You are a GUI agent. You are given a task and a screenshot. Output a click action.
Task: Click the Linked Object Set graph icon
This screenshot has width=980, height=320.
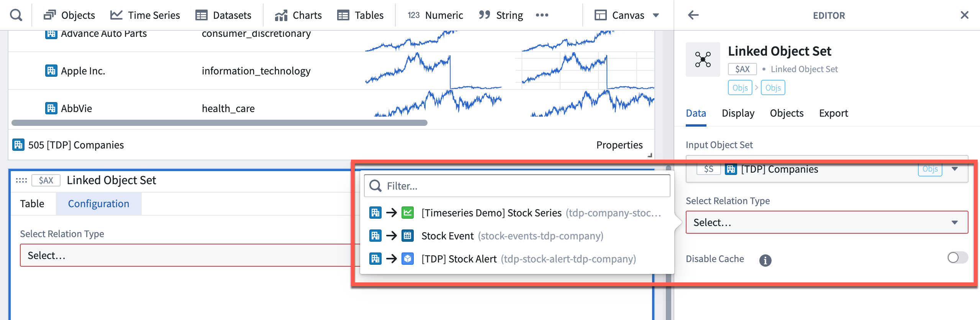click(x=703, y=59)
